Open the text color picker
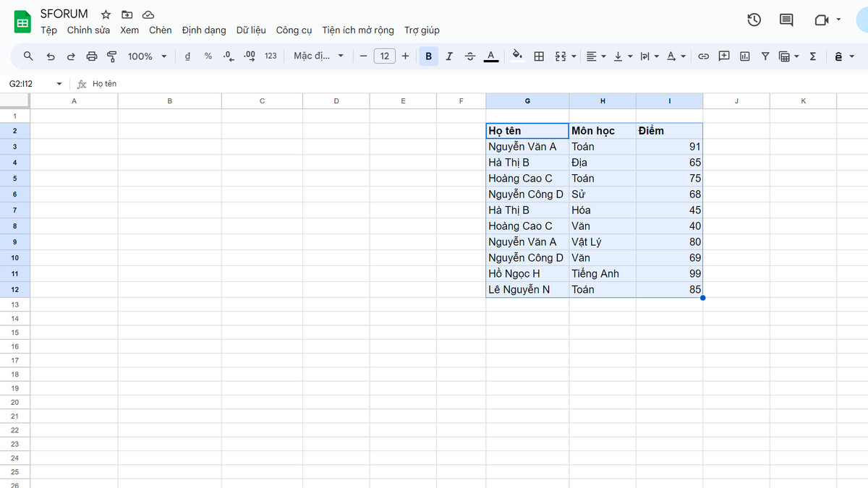868x488 pixels. click(491, 56)
